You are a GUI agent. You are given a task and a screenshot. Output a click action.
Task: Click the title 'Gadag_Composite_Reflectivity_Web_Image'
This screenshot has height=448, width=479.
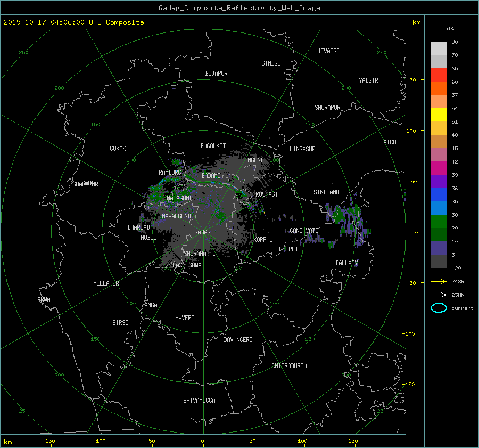click(x=239, y=8)
